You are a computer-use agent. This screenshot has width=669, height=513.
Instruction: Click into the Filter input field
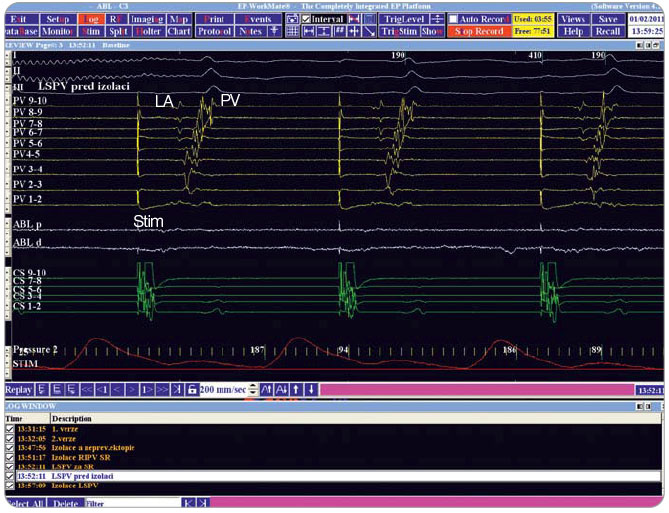[x=133, y=503]
